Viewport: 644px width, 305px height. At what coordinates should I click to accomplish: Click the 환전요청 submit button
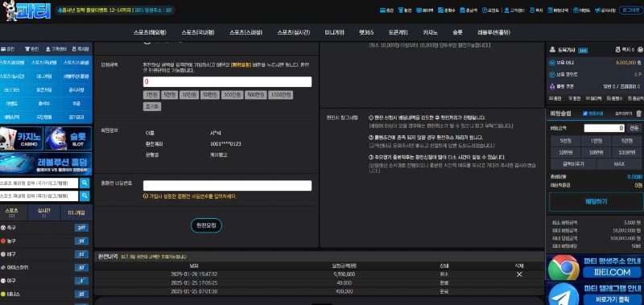point(206,225)
